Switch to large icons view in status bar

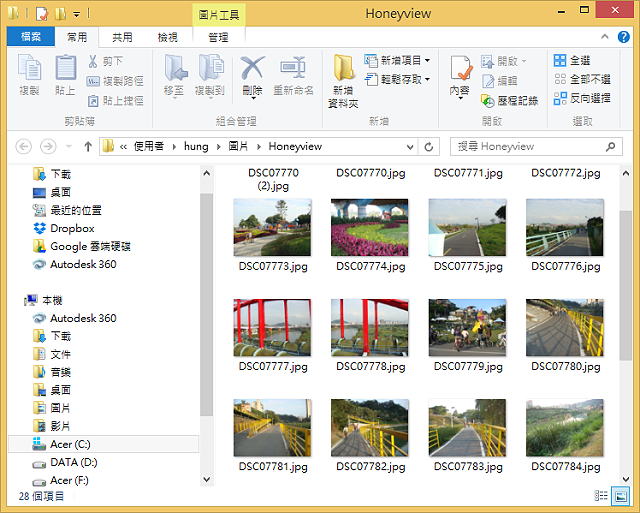620,496
